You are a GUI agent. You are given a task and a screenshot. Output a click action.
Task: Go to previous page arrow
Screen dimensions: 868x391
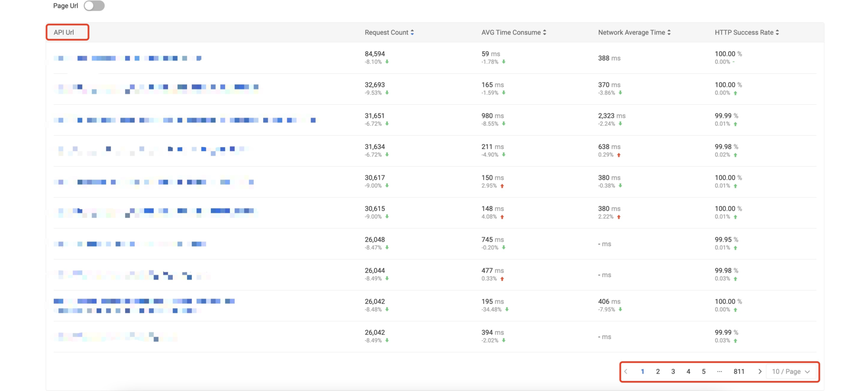pyautogui.click(x=626, y=372)
